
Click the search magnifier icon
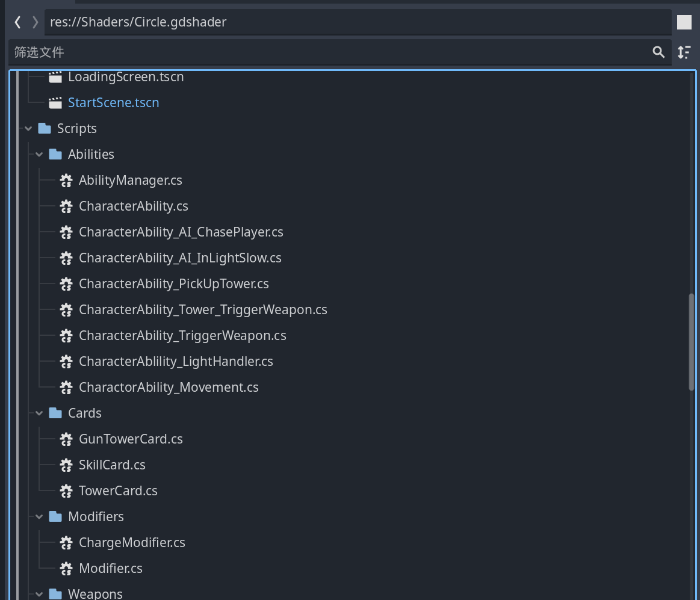[658, 52]
